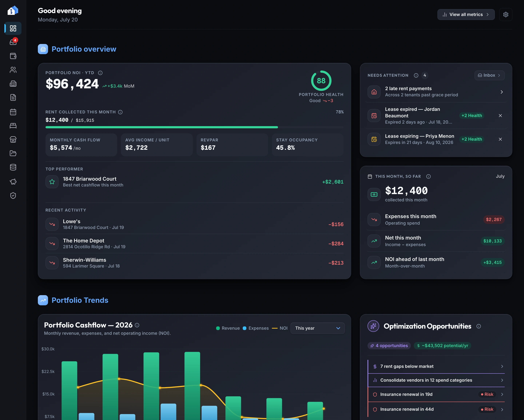Click the 4 opportunities pill

tap(389, 346)
